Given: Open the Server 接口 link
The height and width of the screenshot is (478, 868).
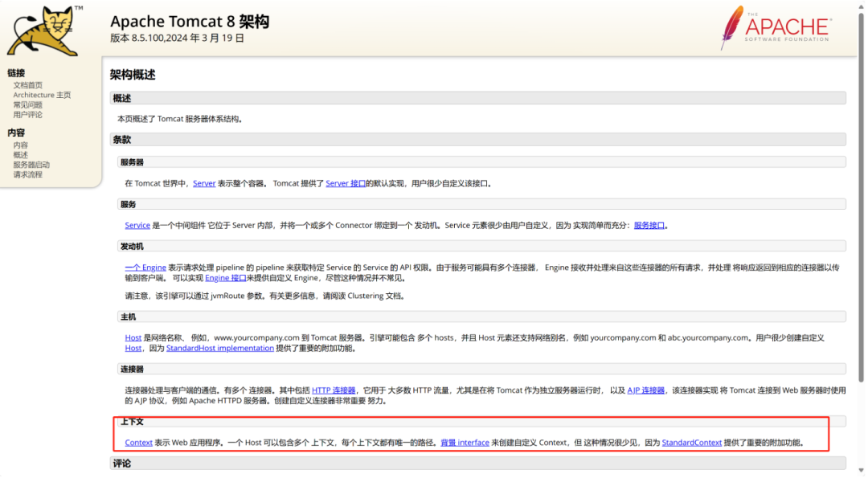Looking at the screenshot, I should pyautogui.click(x=346, y=184).
